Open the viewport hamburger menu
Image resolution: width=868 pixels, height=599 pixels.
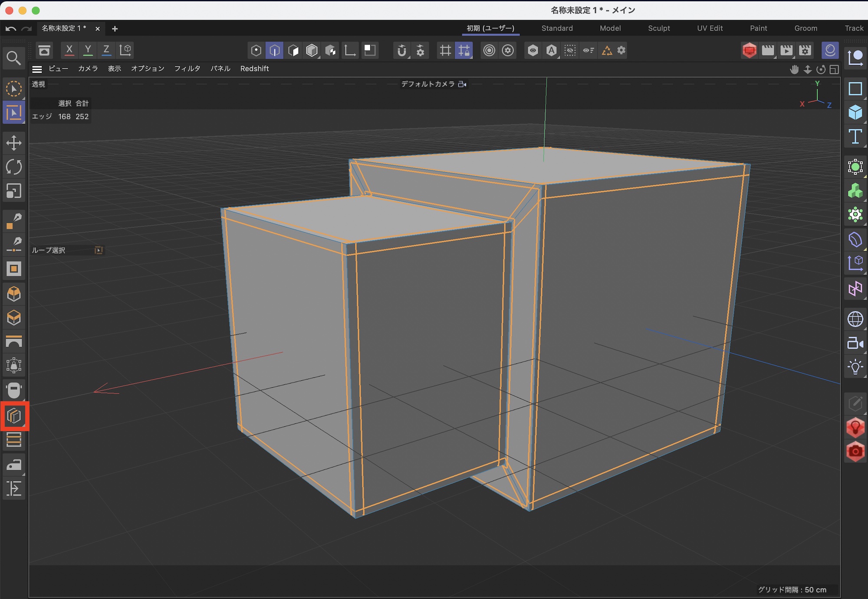click(x=37, y=69)
